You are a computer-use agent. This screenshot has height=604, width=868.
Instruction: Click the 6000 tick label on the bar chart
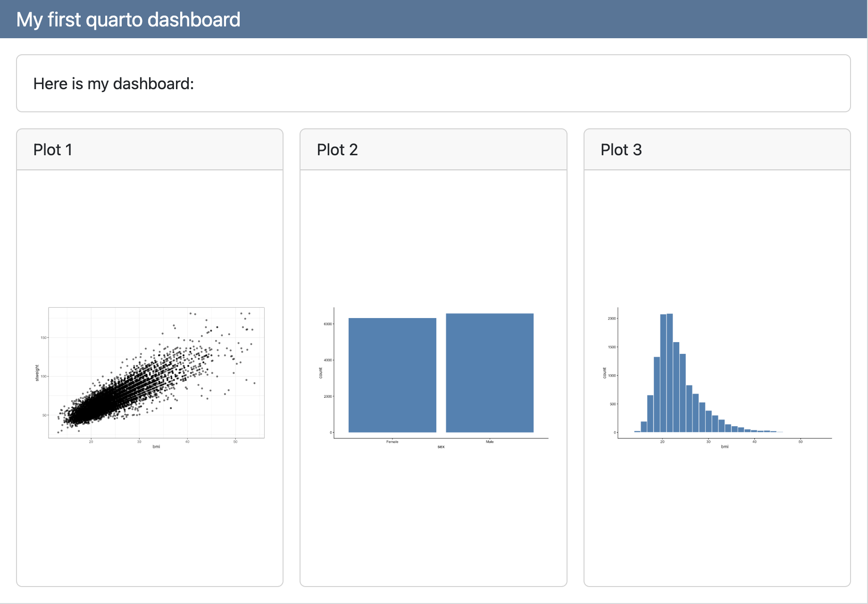point(327,324)
